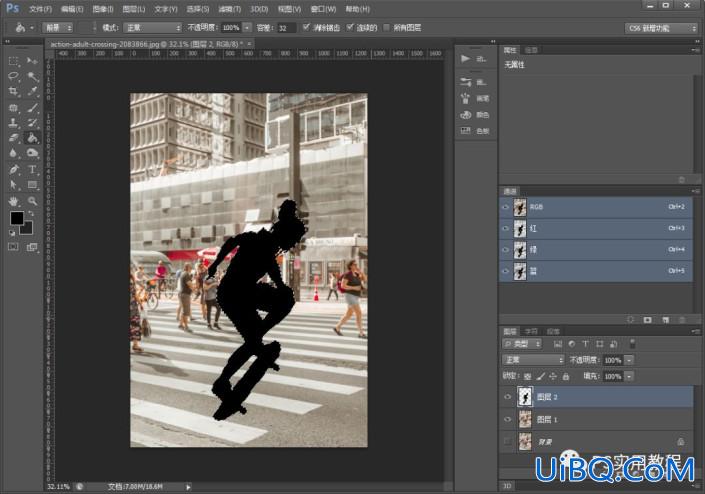Select the Path Selection tool
The height and width of the screenshot is (494, 705).
tap(13, 185)
